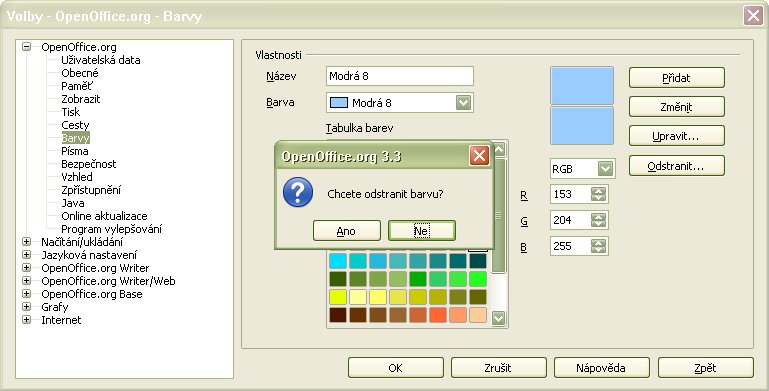
Task: Expand the OpenOffice.org Writer node
Action: (x=26, y=268)
